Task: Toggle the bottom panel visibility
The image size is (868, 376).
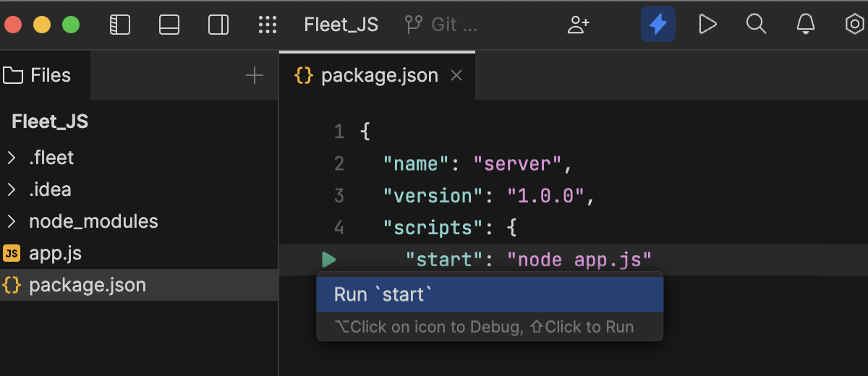Action: click(x=169, y=25)
